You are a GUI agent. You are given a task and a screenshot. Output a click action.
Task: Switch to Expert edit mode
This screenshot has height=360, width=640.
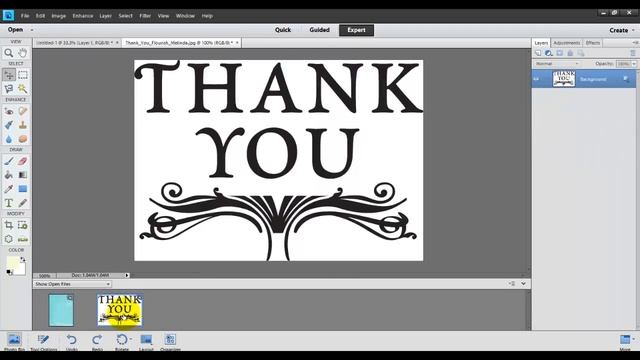(x=356, y=30)
